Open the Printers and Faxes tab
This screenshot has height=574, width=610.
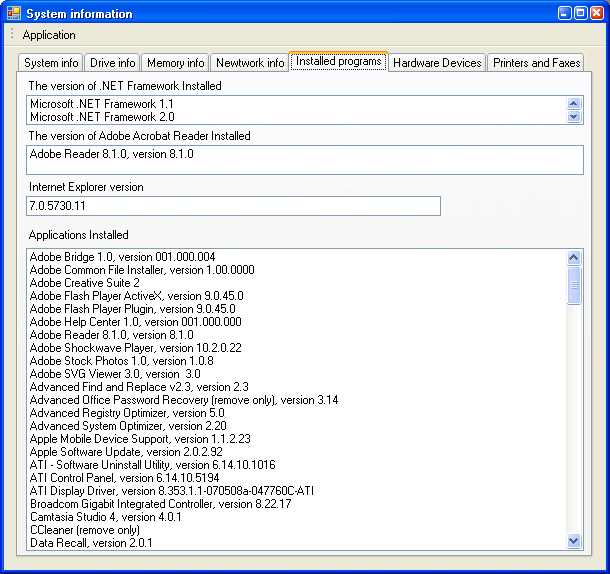536,63
